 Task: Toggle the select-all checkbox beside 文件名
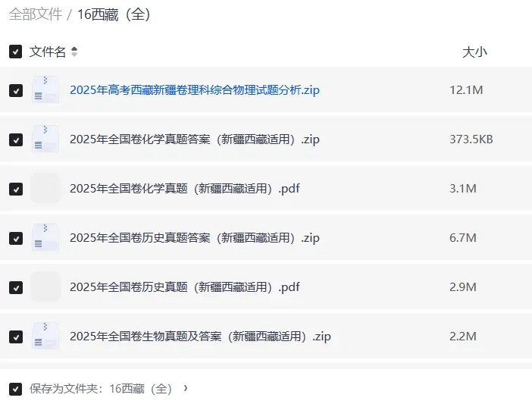(16, 52)
